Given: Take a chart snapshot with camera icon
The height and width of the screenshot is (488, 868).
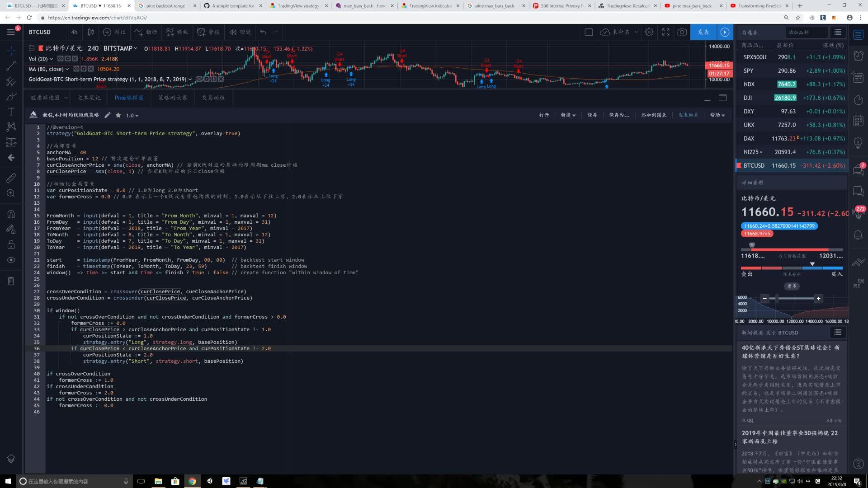Looking at the screenshot, I should 682,32.
